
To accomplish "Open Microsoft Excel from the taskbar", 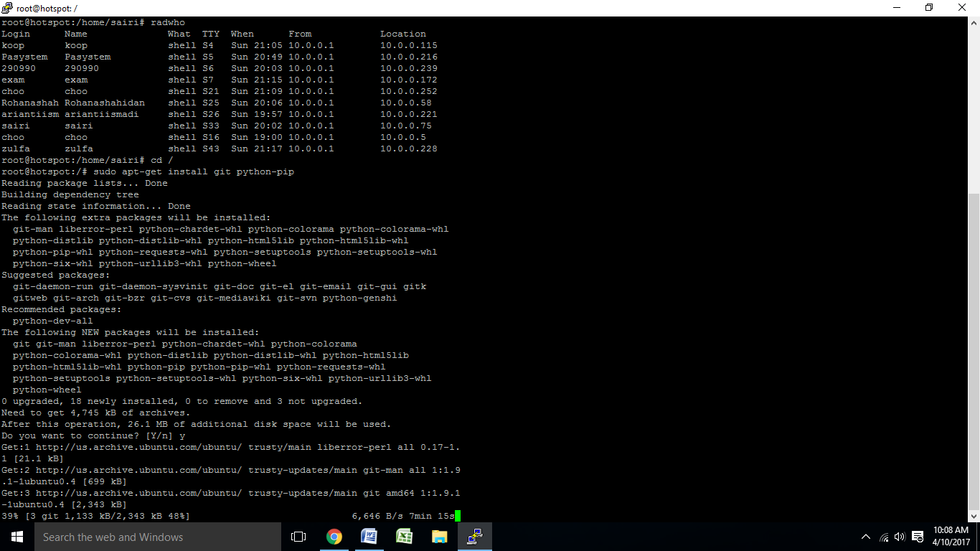I will click(x=404, y=537).
